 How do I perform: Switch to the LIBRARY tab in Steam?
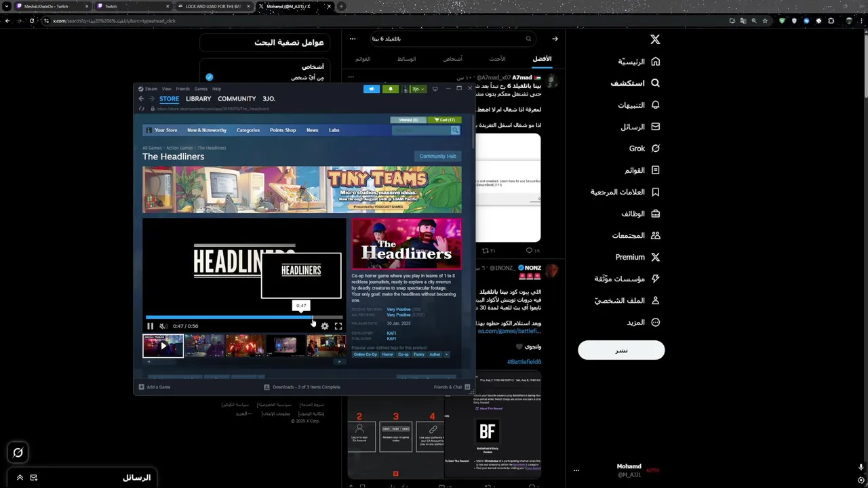click(199, 99)
